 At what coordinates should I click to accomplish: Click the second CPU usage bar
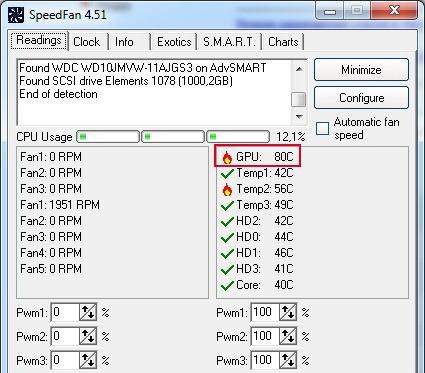tap(173, 137)
